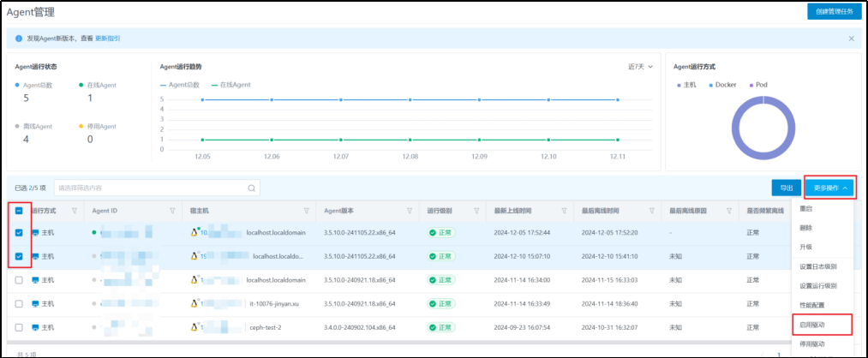Collapse the 更多操作 dropdown button

pyautogui.click(x=829, y=188)
